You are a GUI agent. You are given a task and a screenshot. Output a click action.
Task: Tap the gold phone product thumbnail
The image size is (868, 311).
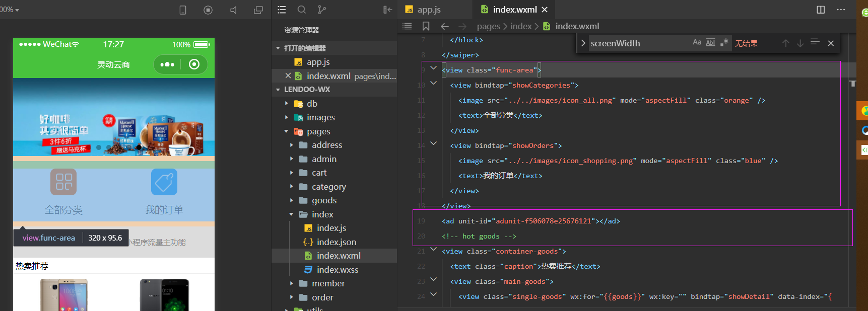coord(63,295)
